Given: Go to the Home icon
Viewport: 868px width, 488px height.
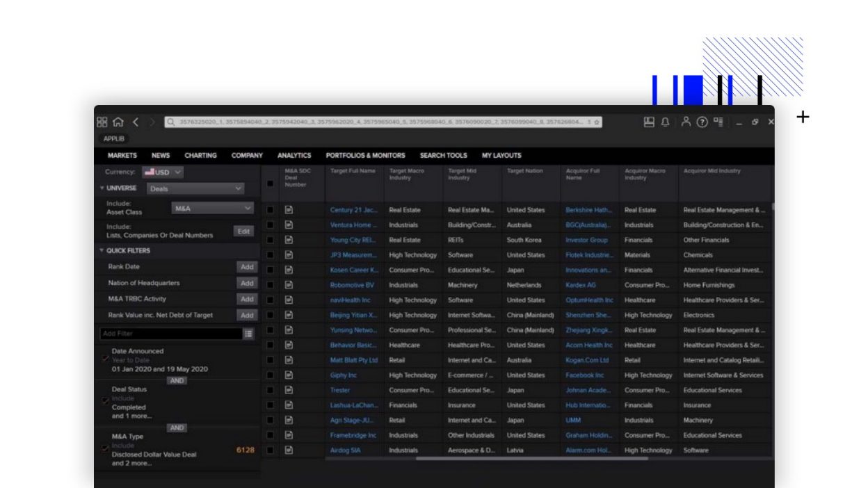Looking at the screenshot, I should click(118, 122).
